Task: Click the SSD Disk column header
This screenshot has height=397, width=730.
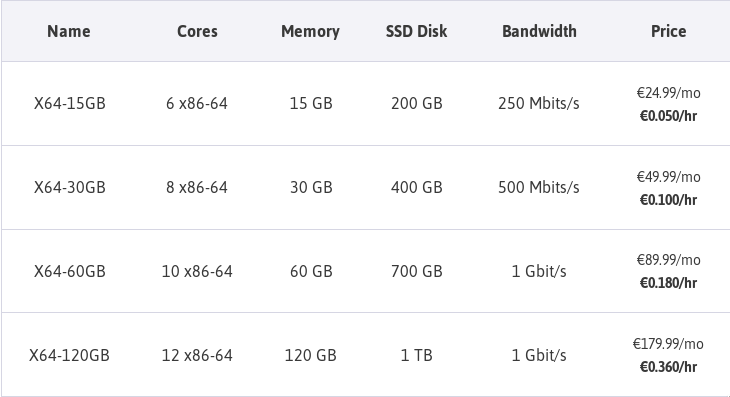Action: [416, 31]
